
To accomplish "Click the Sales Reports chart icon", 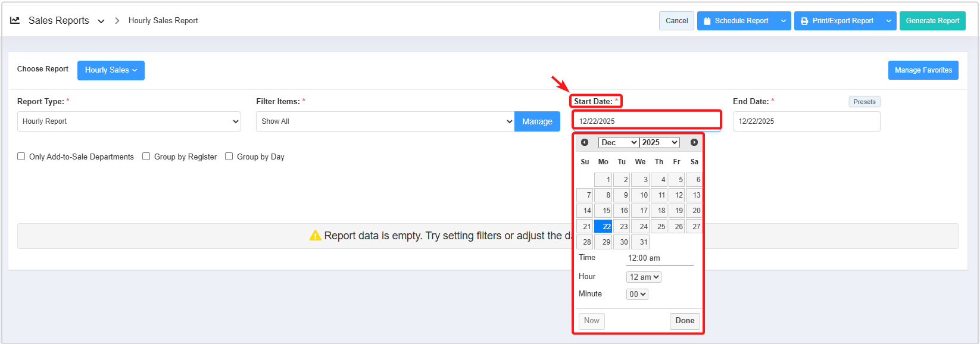I will (x=15, y=20).
